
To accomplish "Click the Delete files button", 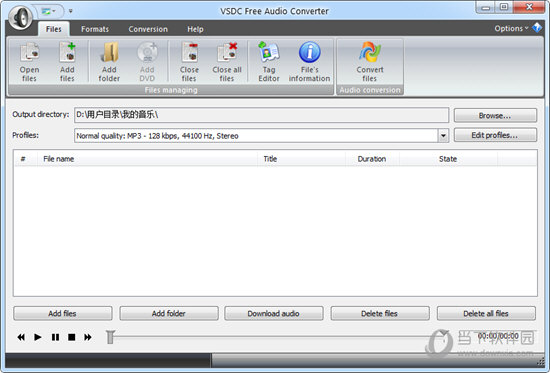I will (x=380, y=313).
